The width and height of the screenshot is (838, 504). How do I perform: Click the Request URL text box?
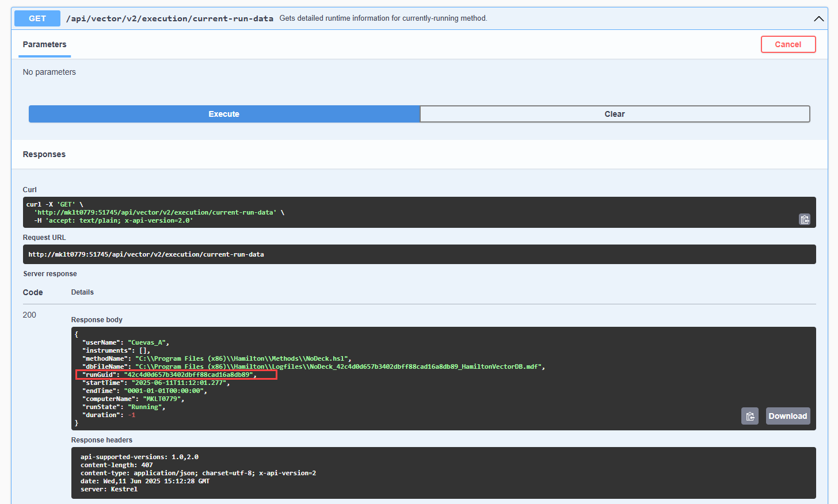[419, 254]
